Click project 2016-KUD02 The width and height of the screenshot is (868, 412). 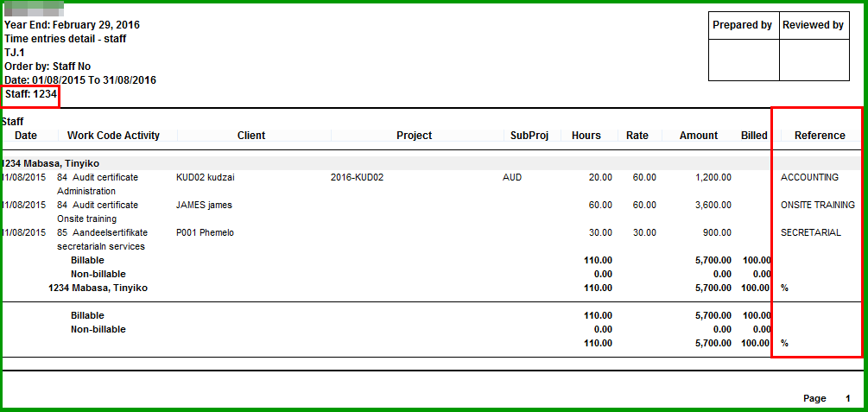point(357,177)
